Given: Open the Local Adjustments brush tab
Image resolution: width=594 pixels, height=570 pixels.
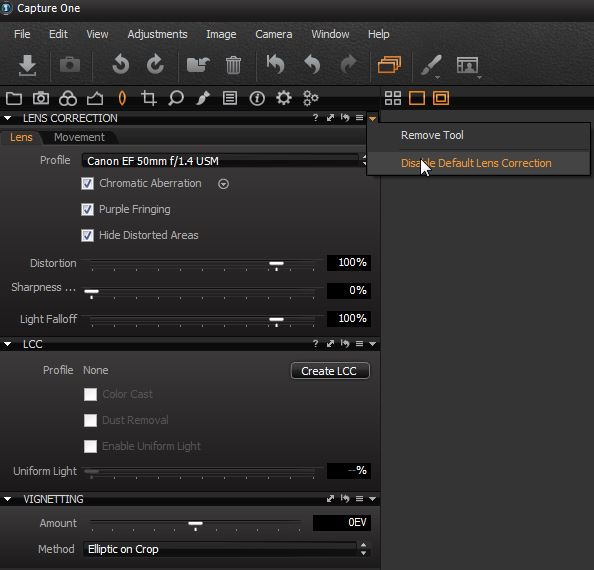Looking at the screenshot, I should 203,98.
